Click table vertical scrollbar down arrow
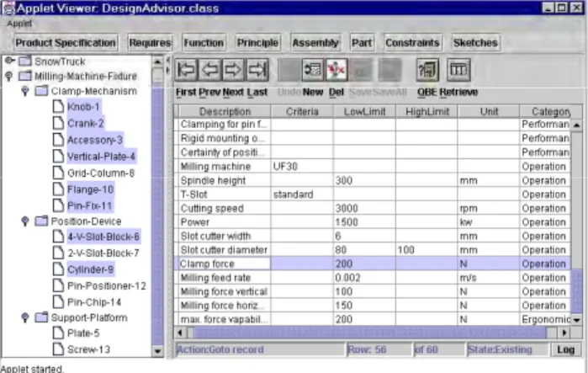The height and width of the screenshot is (373, 588). pyautogui.click(x=576, y=320)
